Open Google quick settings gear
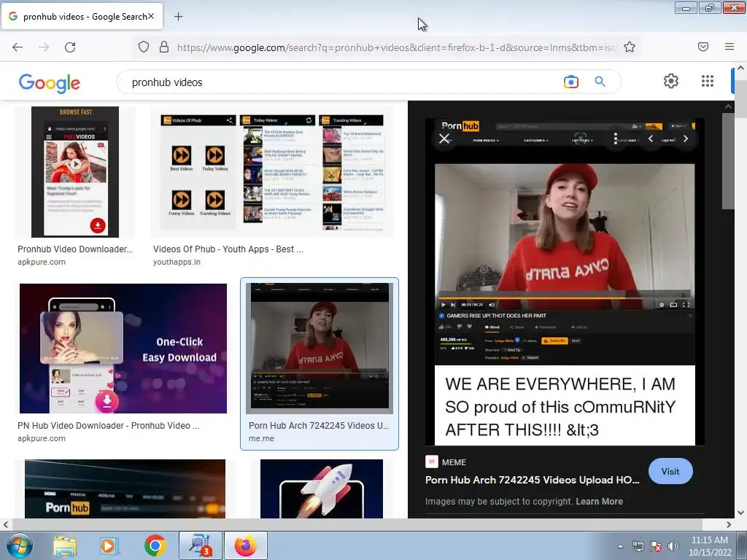Image resolution: width=747 pixels, height=560 pixels. coord(671,81)
